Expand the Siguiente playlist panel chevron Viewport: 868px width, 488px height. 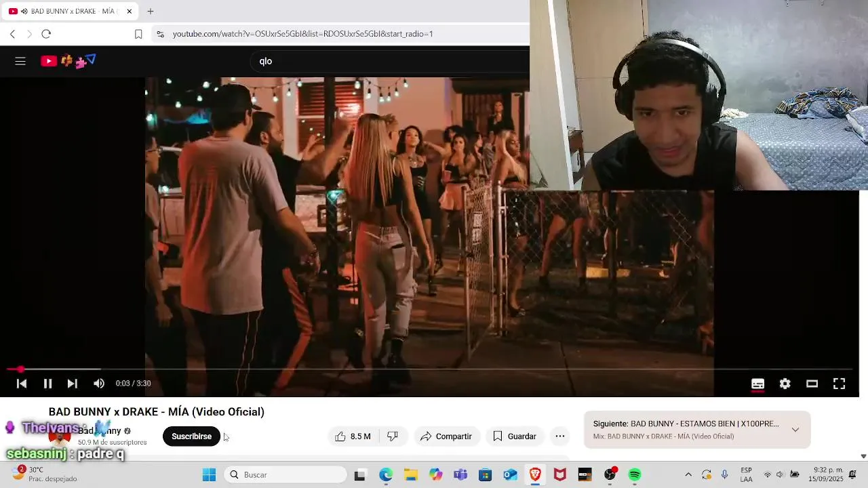click(795, 430)
